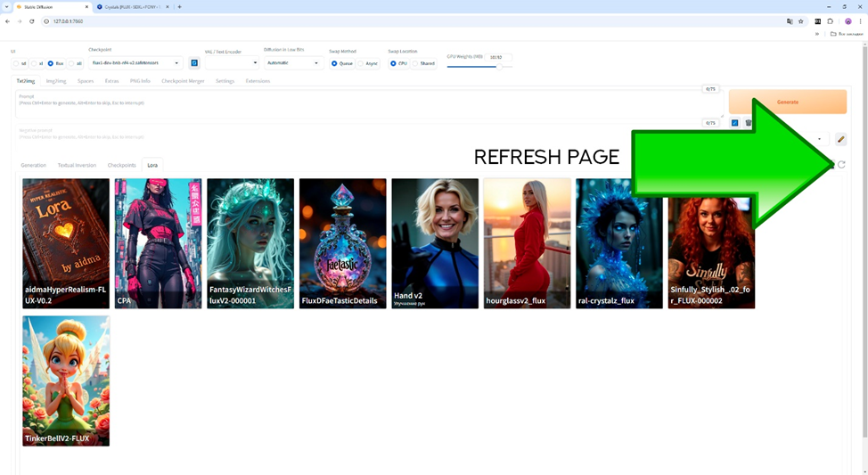Click the dark extension icon in toolbar
The height and width of the screenshot is (475, 868).
tap(817, 21)
